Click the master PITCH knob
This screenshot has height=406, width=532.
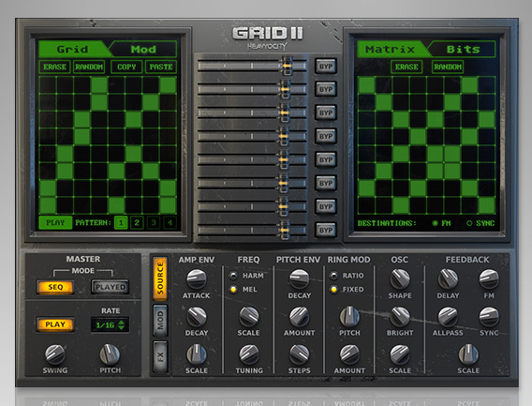point(110,354)
